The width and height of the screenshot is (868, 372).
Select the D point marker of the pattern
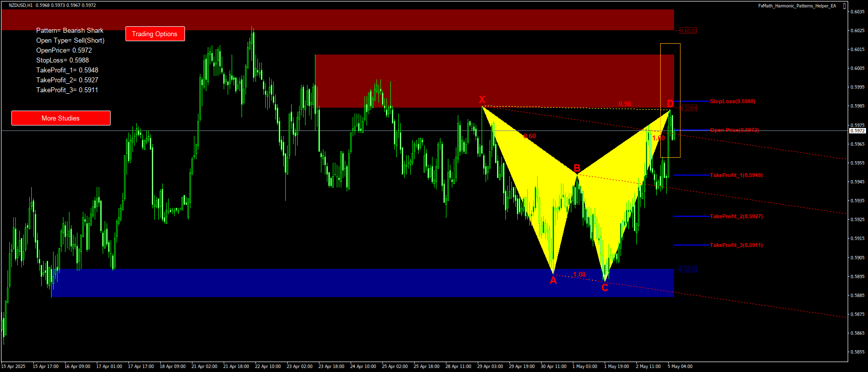670,104
